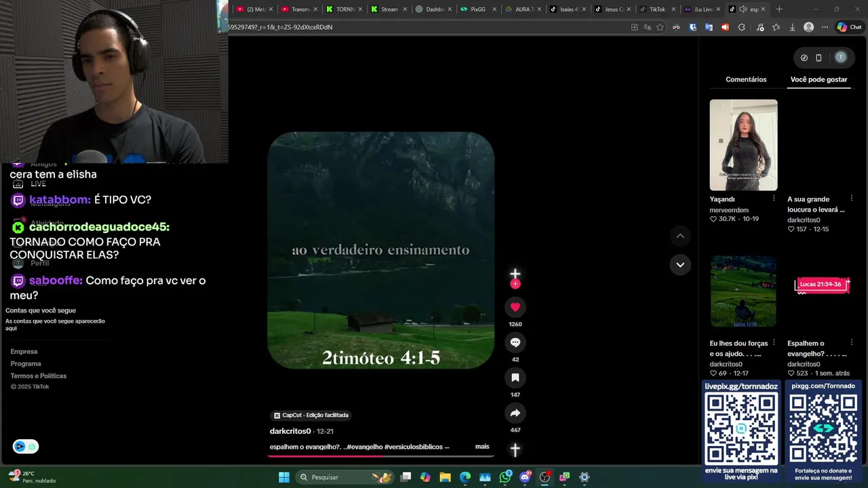Open the Windows Start menu
This screenshot has width=868, height=488.
point(284,477)
